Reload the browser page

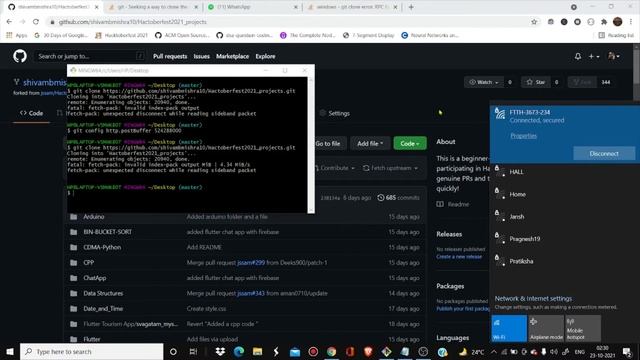[36, 22]
